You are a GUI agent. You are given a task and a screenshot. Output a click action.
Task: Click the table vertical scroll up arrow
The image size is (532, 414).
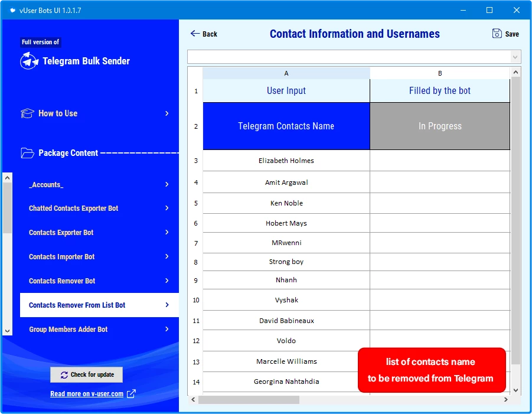[x=515, y=72]
